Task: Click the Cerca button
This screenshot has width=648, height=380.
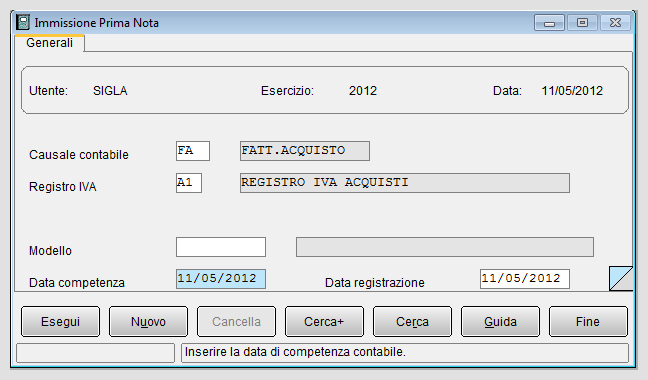Action: tap(412, 321)
